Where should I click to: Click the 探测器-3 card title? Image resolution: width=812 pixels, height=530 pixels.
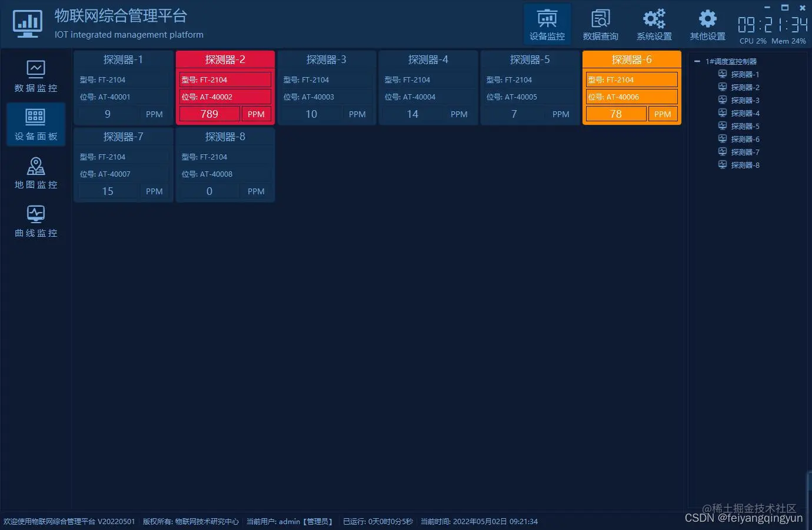coord(327,59)
